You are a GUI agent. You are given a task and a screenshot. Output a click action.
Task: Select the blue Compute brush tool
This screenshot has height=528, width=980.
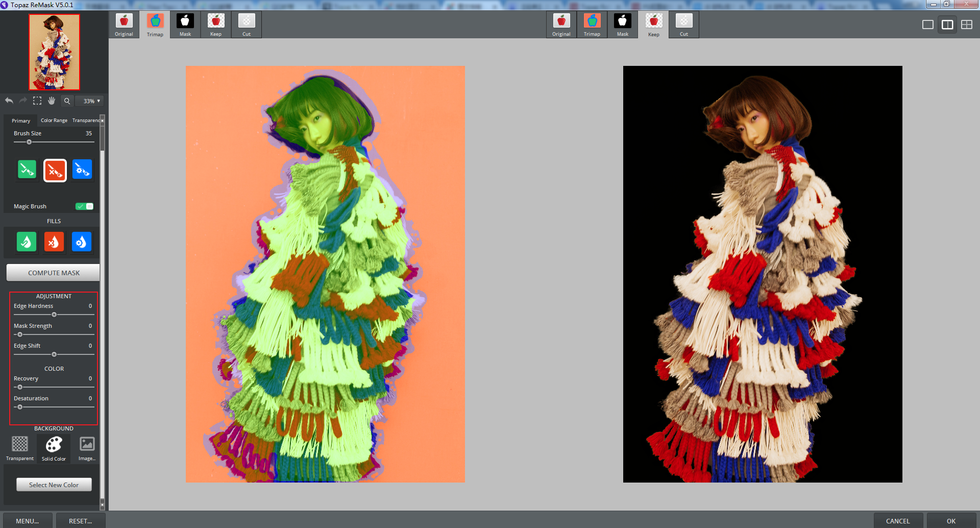[82, 170]
